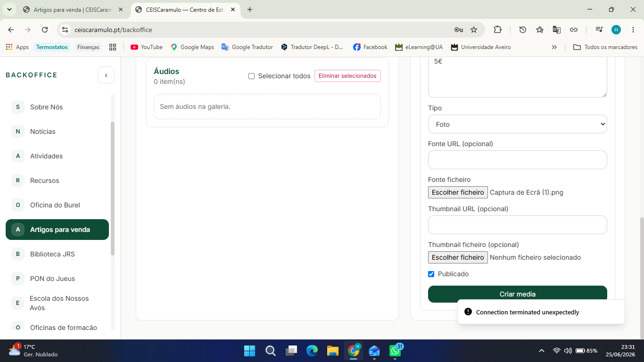Image resolution: width=644 pixels, height=362 pixels.
Task: Open a new browser tab
Action: (249, 9)
